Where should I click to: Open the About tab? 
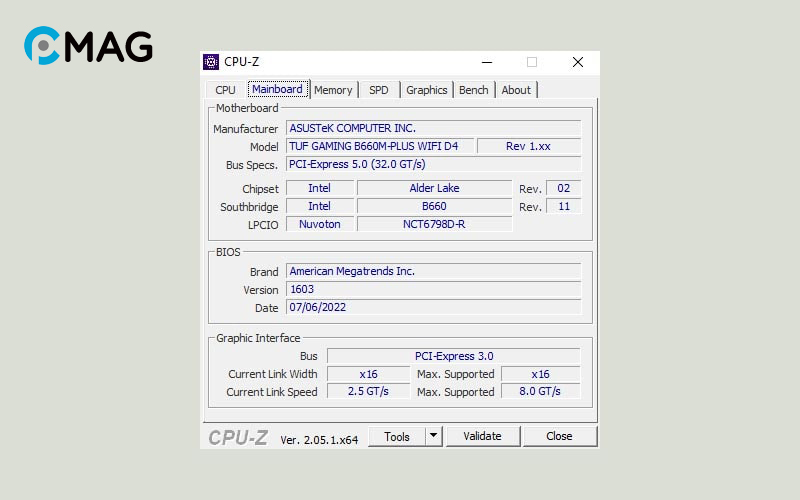point(516,90)
